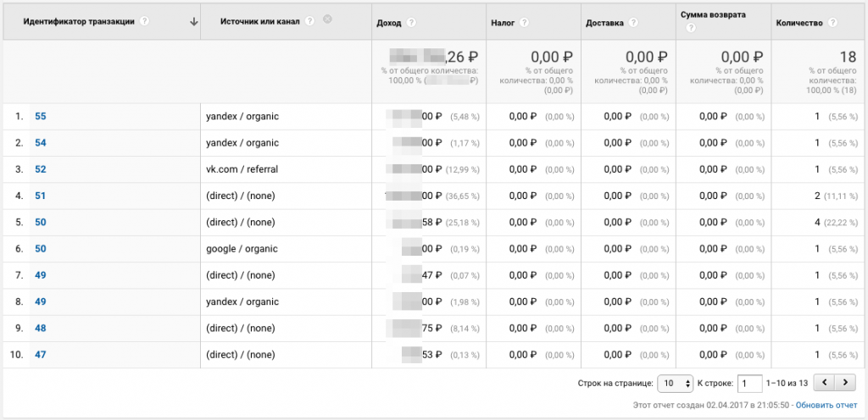Click the Обновить отчет link
Image resolution: width=868 pixels, height=420 pixels.
point(826,406)
